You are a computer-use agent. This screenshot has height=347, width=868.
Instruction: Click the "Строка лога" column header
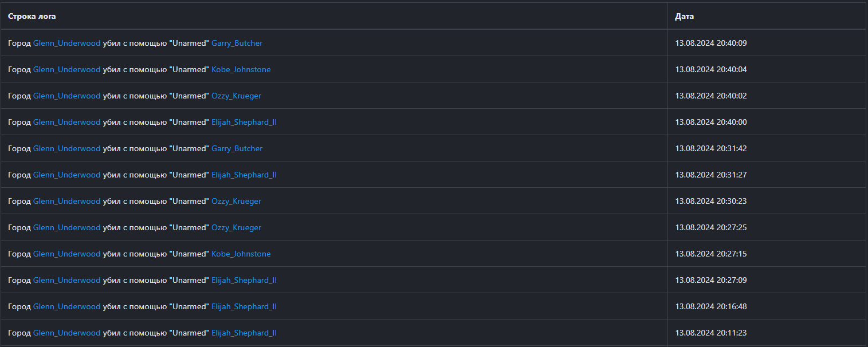click(x=32, y=16)
